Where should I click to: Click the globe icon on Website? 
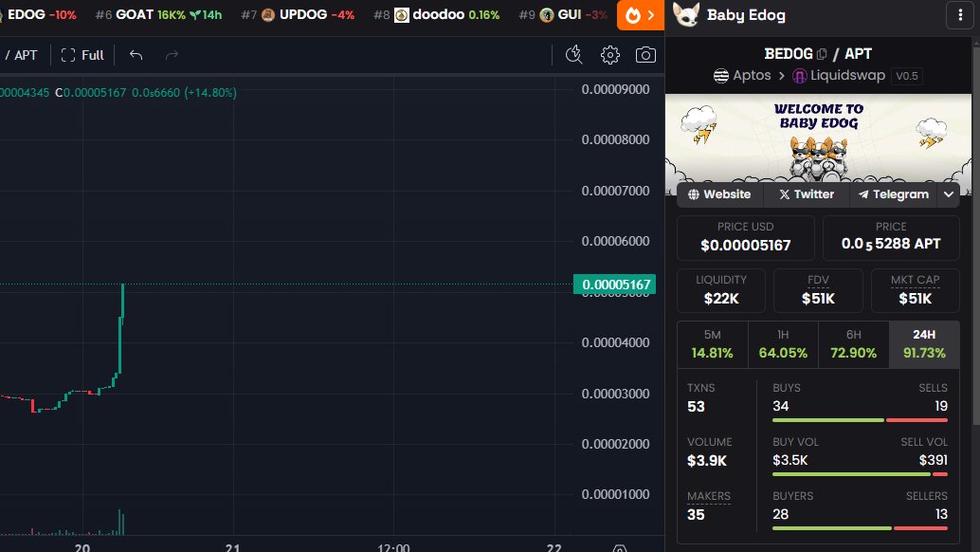coord(694,194)
